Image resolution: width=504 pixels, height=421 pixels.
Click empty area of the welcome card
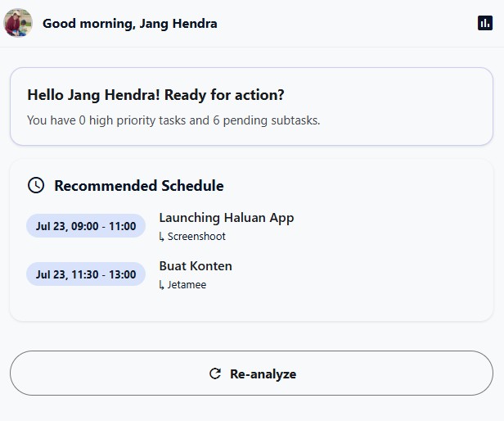(402, 106)
